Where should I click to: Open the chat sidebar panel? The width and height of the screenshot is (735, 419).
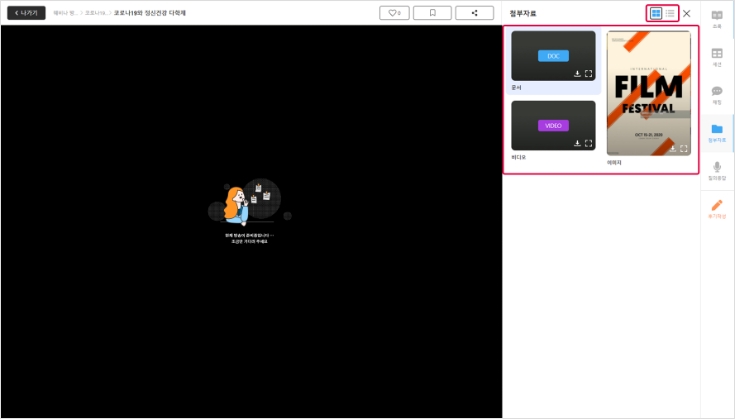click(x=717, y=95)
